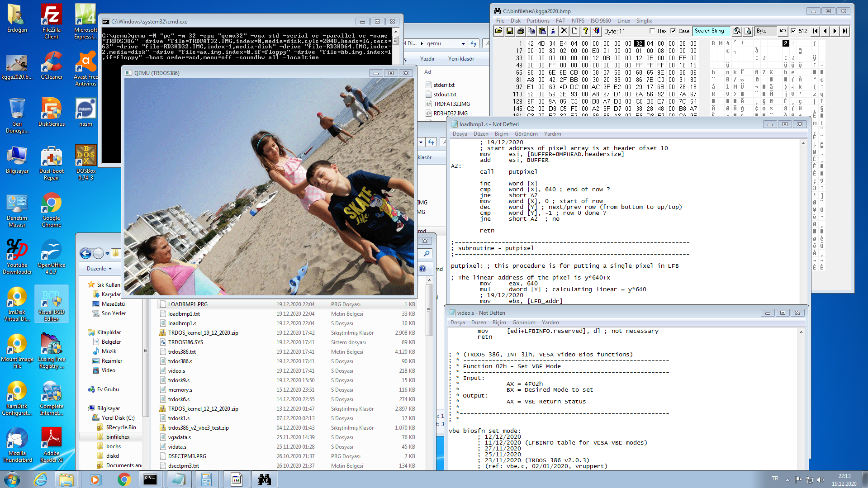Click the Yeni klasör button

(x=461, y=59)
